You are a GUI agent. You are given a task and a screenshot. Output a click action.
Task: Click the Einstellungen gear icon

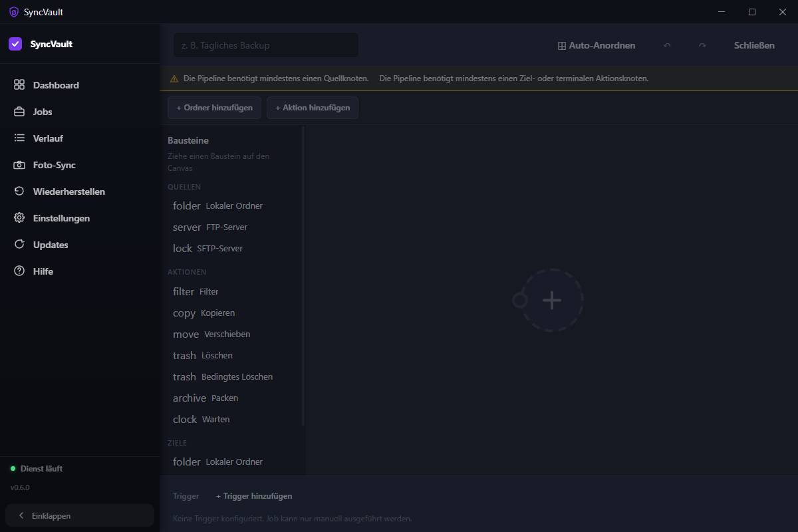pyautogui.click(x=19, y=218)
